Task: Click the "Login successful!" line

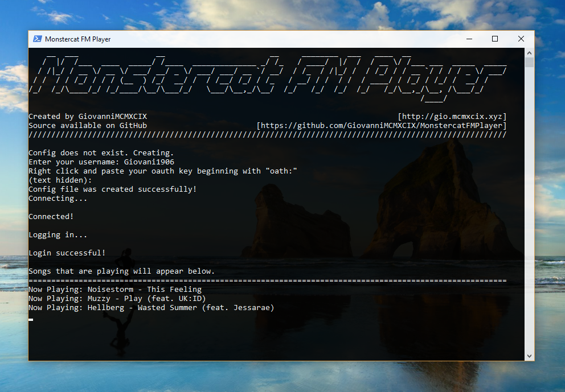Action: pos(67,253)
